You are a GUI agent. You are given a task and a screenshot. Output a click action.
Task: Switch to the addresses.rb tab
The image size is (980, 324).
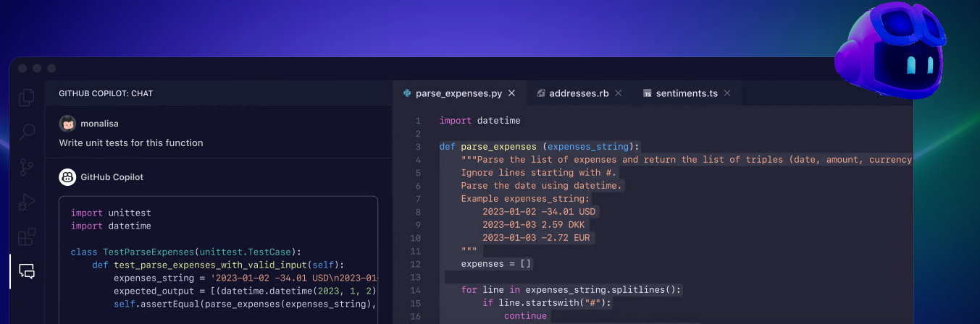pos(579,93)
